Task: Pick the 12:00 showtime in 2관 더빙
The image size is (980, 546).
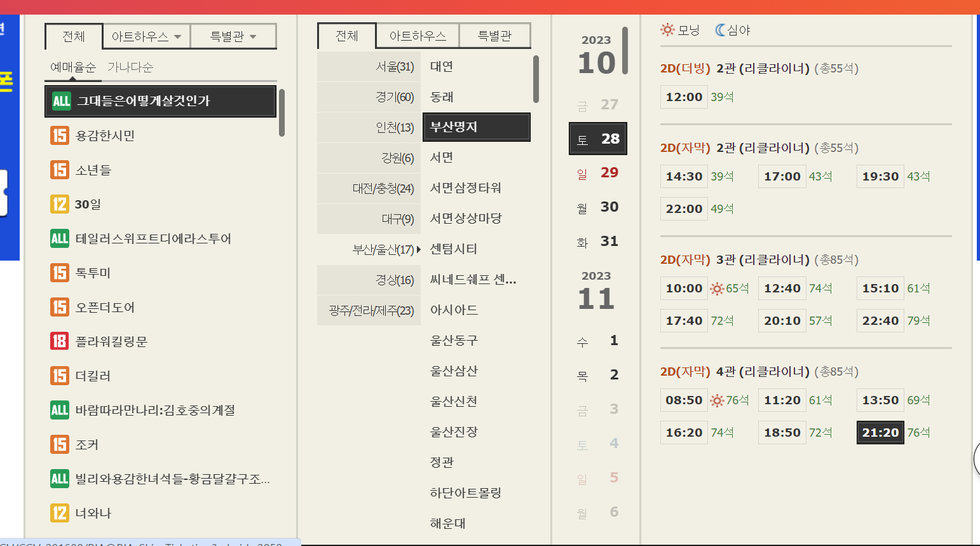Action: coord(684,97)
